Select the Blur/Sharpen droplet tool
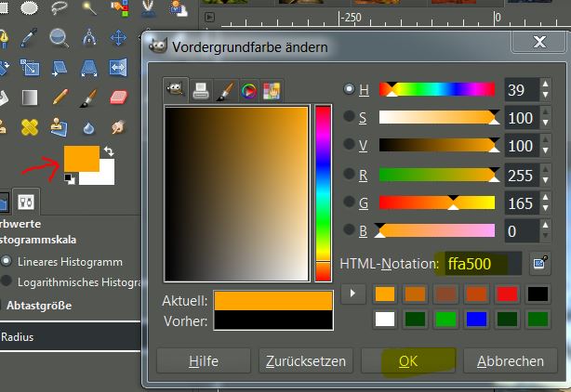Viewport: 571px width, 392px height. (x=89, y=128)
